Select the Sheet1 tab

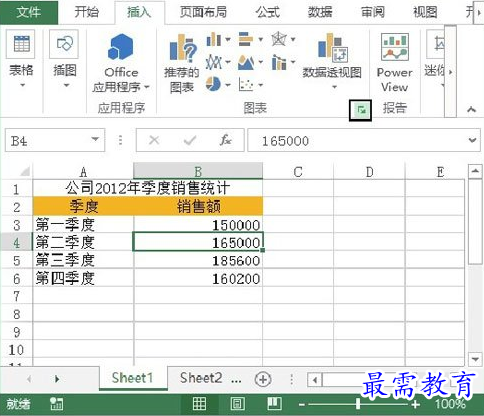coord(132,378)
